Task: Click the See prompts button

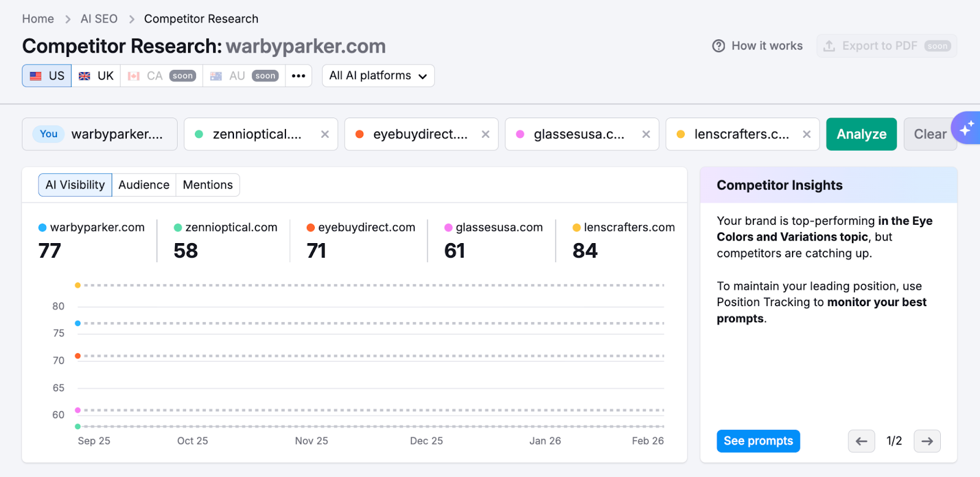Action: pyautogui.click(x=758, y=441)
